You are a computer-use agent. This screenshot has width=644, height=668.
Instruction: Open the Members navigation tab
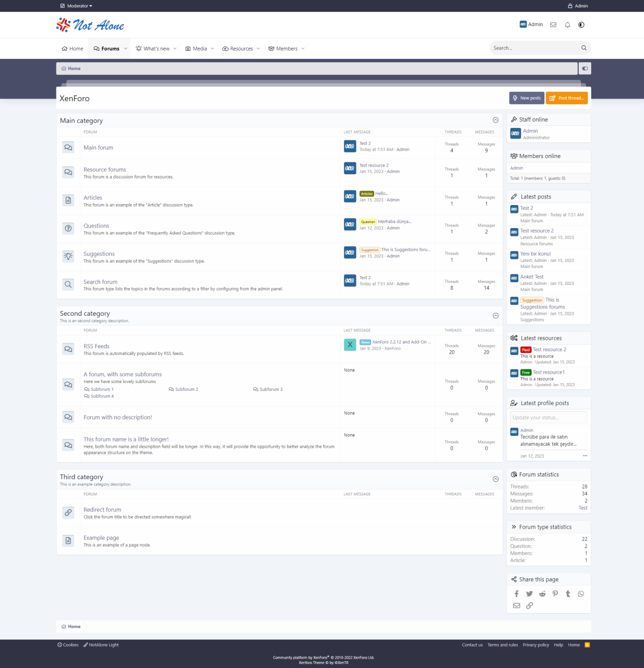282,49
